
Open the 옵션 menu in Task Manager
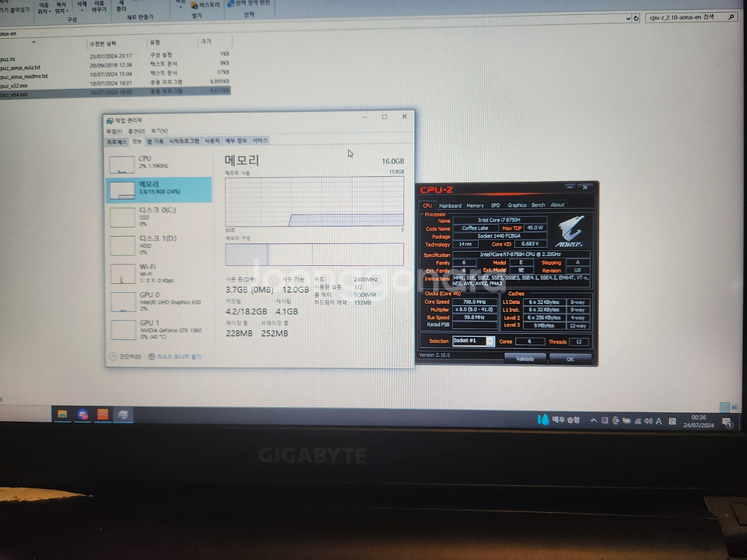136,131
